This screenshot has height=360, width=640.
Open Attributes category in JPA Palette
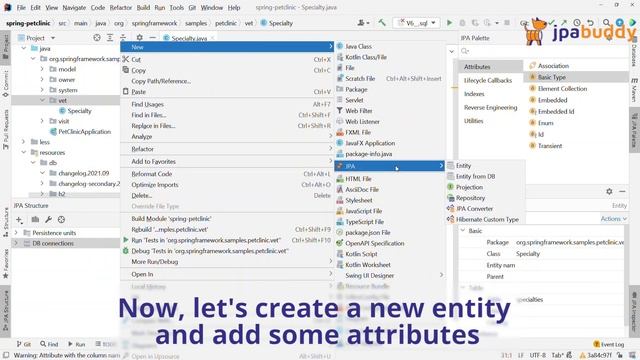pyautogui.click(x=477, y=67)
